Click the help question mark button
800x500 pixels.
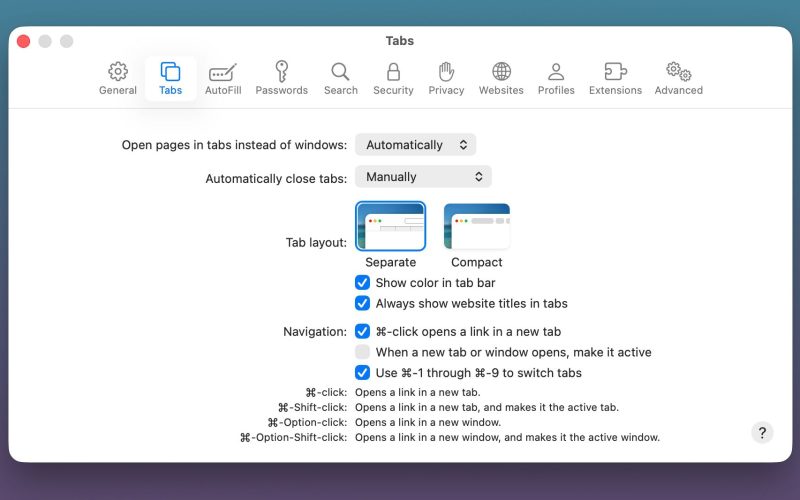click(x=762, y=433)
